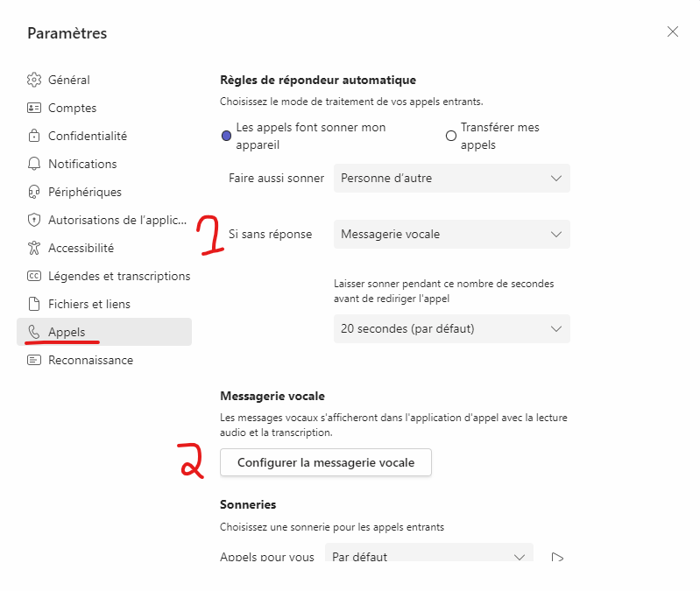Open the 'Si sans réponse' dropdown
Viewport: 700px width, 591px height.
451,234
